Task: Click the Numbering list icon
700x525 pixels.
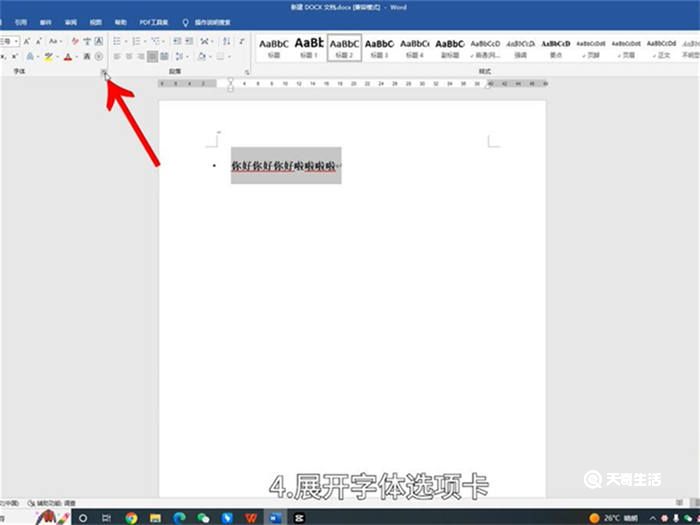Action: tap(137, 42)
